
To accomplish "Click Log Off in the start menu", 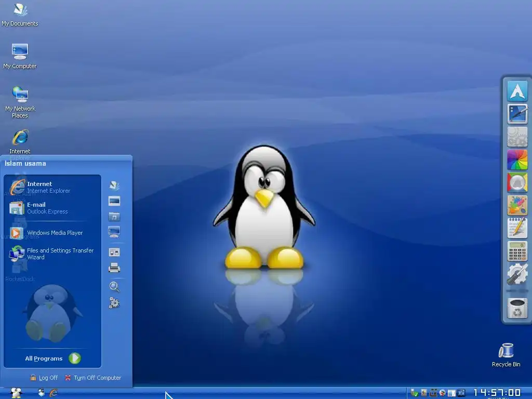I will (44, 378).
